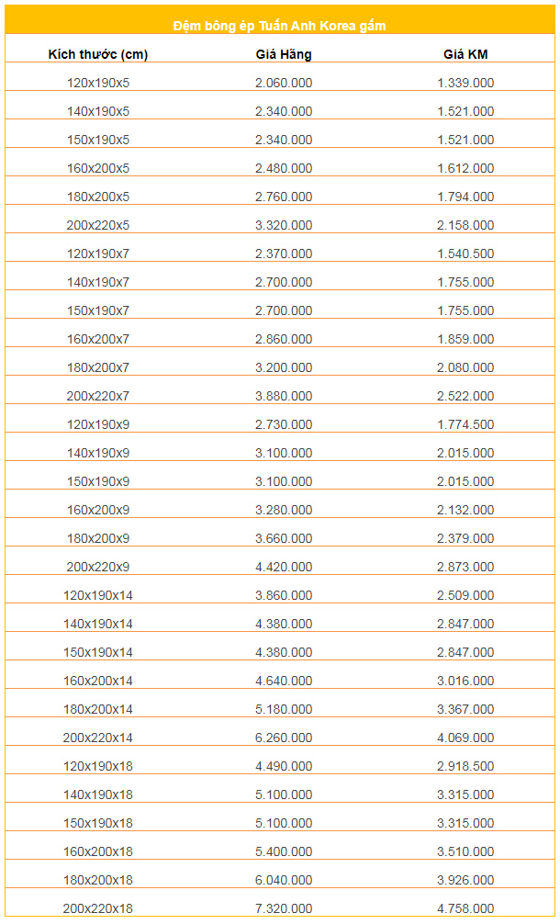The height and width of the screenshot is (924, 560).
Task: Select size cell 200x220x5
Action: pyautogui.click(x=97, y=225)
